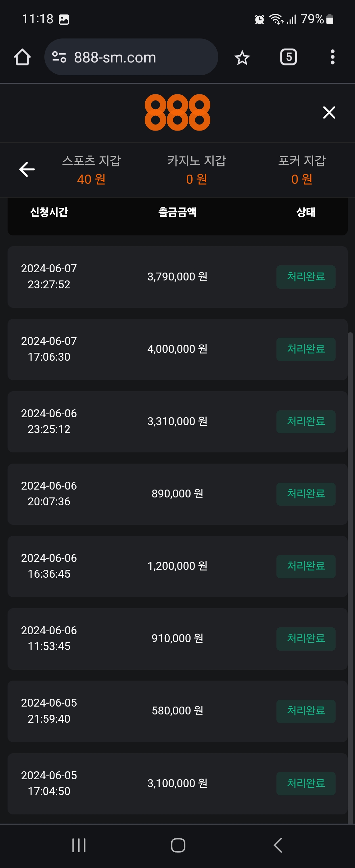
Task: Select the 카지노 지갑 wallet tab
Action: (196, 169)
